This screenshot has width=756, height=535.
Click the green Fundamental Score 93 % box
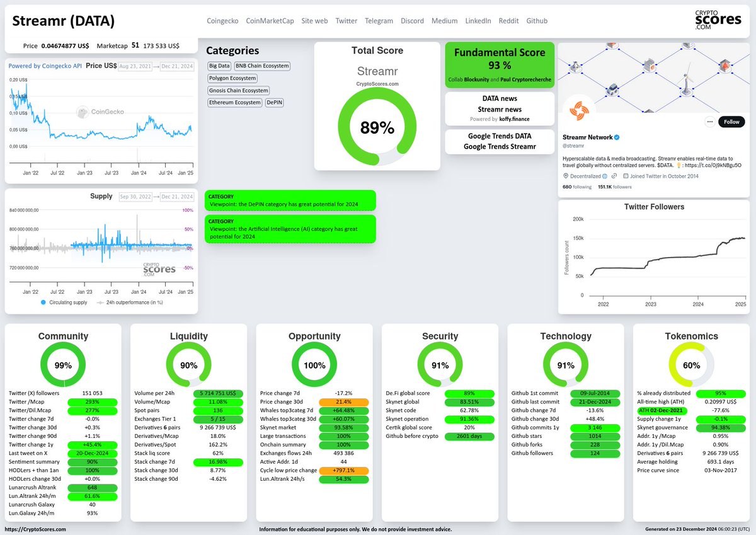pyautogui.click(x=500, y=65)
